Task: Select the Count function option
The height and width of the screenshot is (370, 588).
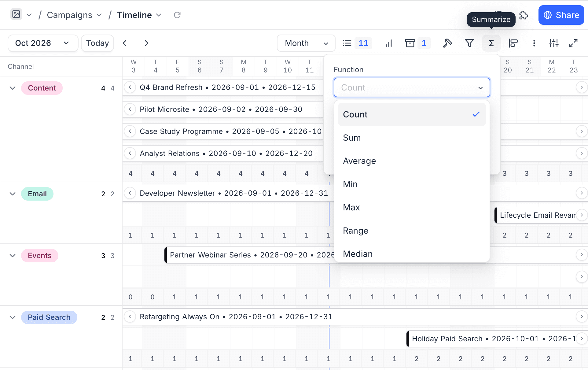Action: [x=412, y=114]
